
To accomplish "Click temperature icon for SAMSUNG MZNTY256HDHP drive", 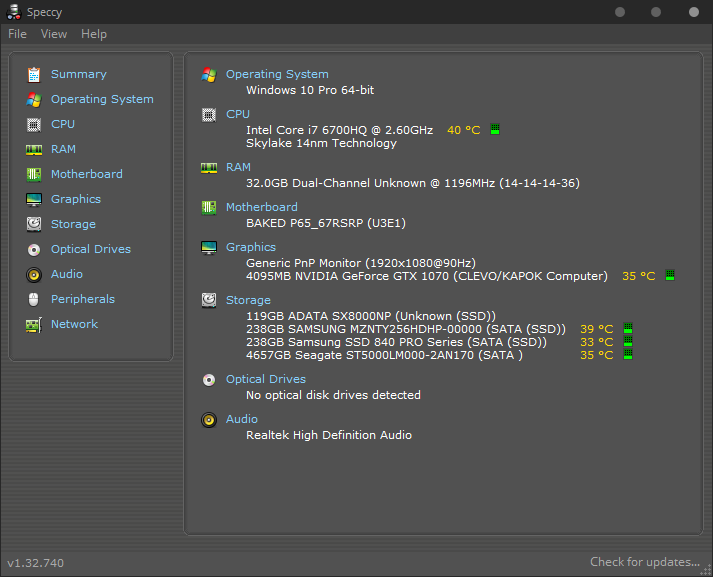I will tap(628, 328).
